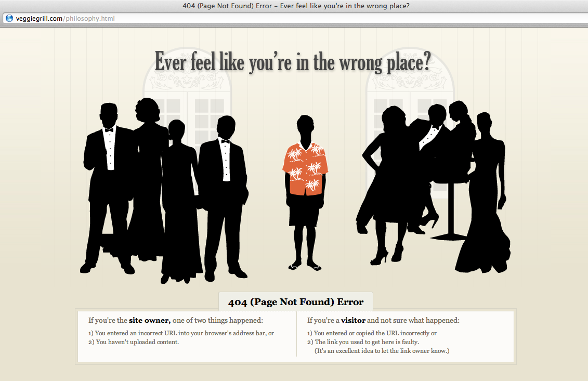Click the bold "visitor" text
Screen dimensions: 588x381
click(x=353, y=320)
